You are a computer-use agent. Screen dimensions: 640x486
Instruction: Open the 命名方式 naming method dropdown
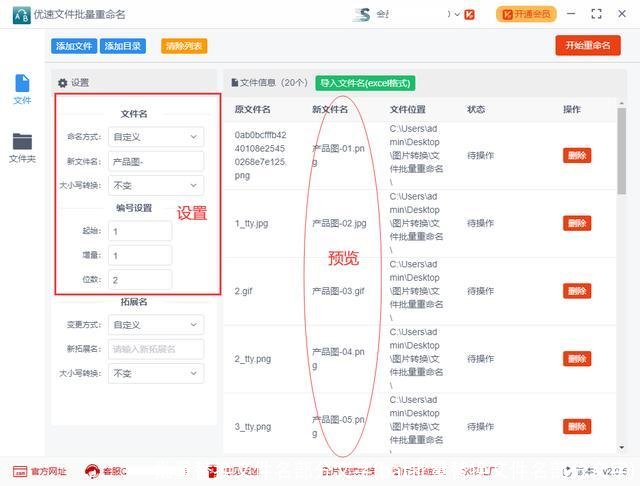pyautogui.click(x=156, y=137)
